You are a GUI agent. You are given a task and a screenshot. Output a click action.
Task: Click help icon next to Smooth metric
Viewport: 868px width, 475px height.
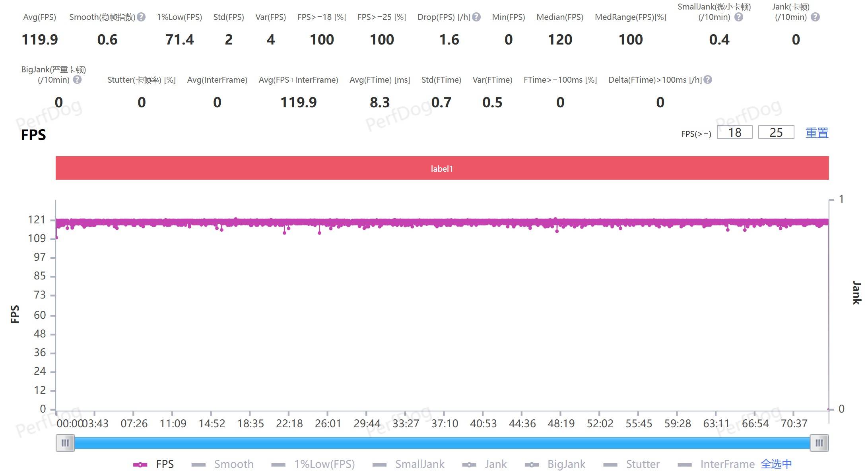click(141, 17)
